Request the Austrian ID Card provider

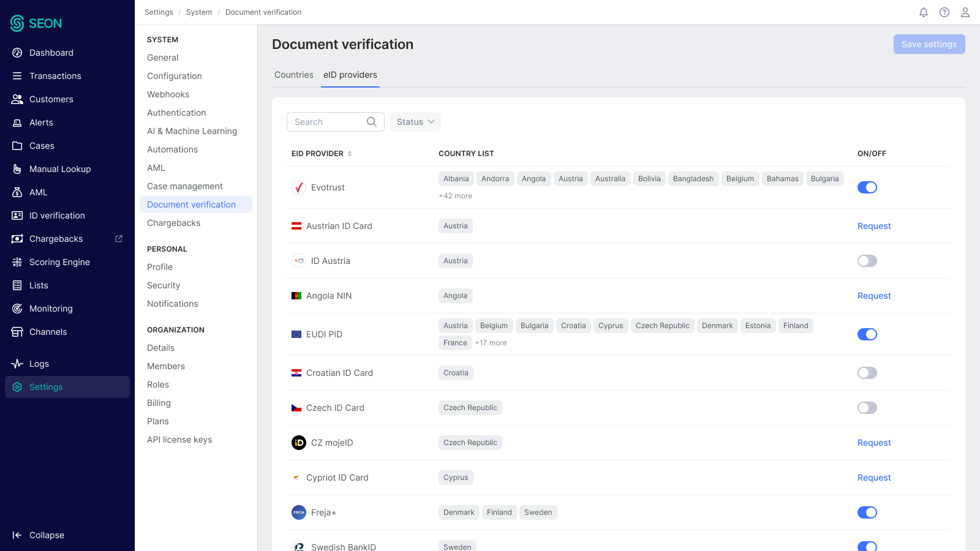[874, 226]
